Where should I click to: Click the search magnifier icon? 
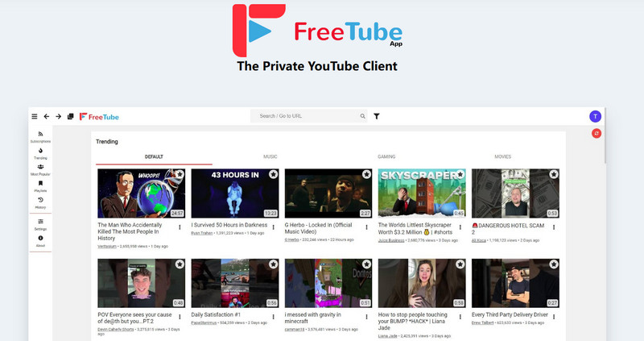pos(363,116)
